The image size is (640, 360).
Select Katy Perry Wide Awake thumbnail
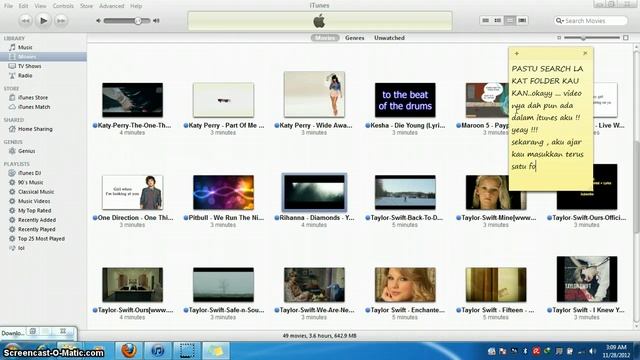[x=314, y=94]
